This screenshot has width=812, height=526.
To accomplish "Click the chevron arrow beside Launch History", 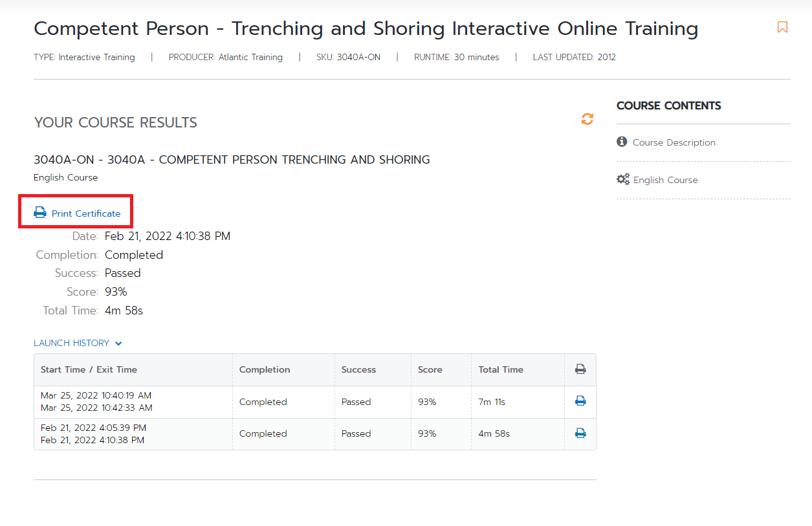I will click(x=118, y=344).
